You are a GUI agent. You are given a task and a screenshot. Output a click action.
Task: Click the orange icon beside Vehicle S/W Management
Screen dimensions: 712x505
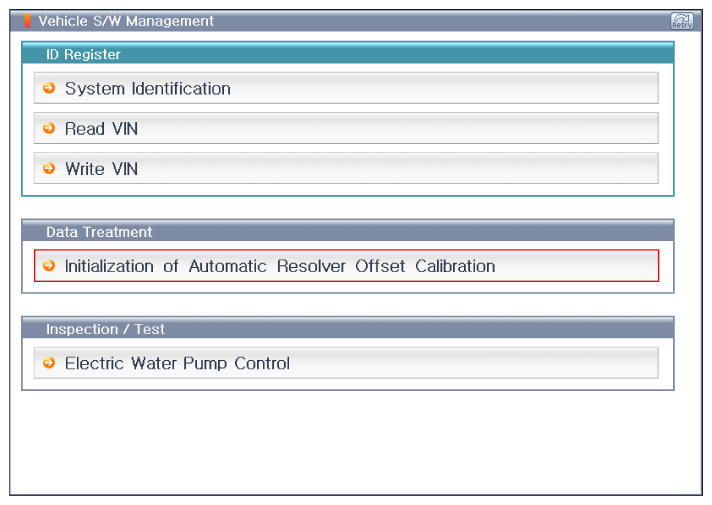(28, 21)
